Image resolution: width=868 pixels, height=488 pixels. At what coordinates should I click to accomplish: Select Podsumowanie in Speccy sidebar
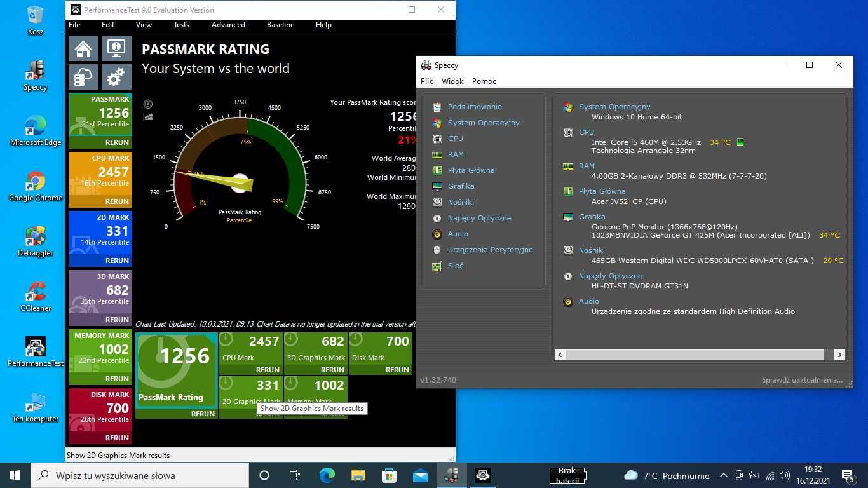(x=475, y=107)
